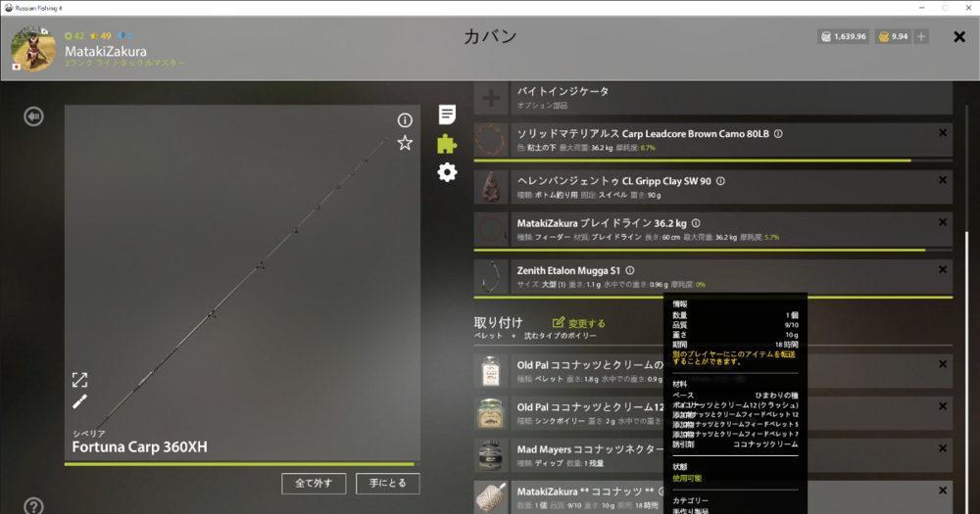Click the back arrow icon
The image size is (980, 514).
click(x=33, y=117)
